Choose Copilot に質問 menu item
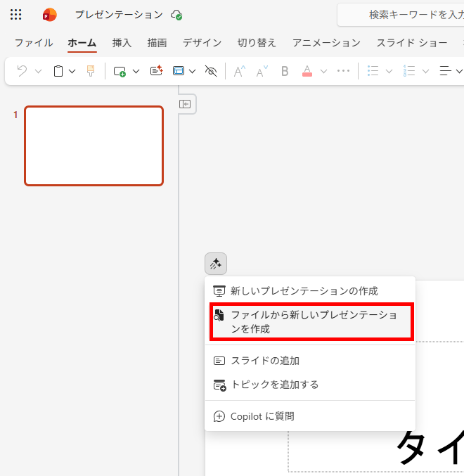Screen dimensions: 464x476 click(x=262, y=416)
